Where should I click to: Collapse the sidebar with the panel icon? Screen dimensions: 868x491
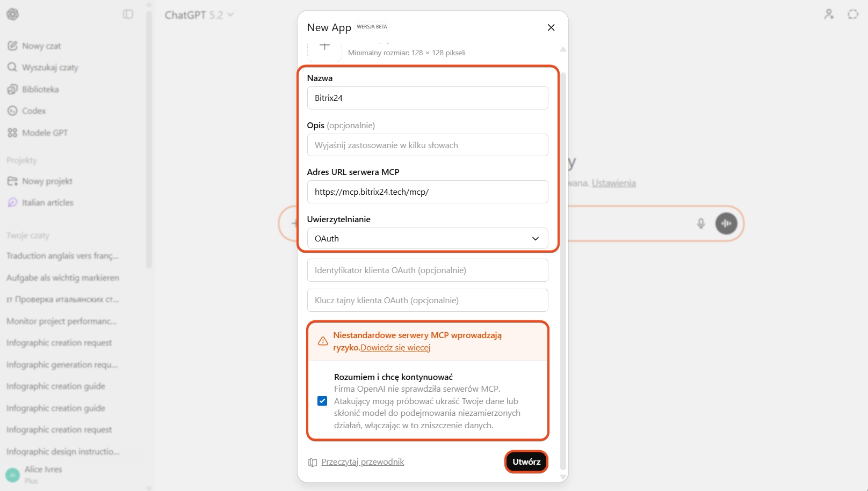(x=128, y=14)
